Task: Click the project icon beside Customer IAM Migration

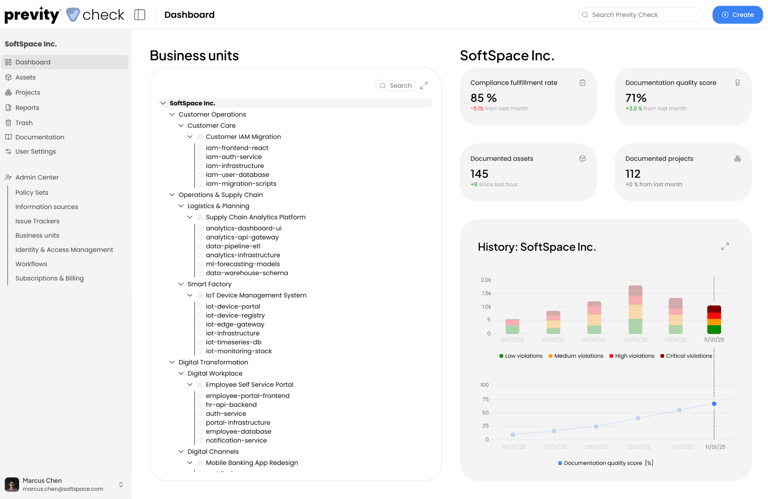Action: pyautogui.click(x=200, y=137)
